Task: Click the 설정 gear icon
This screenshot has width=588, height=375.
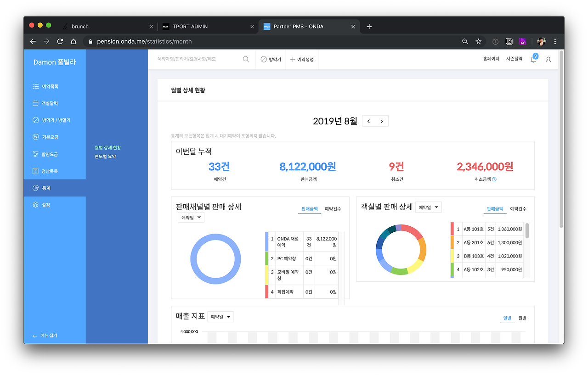Action: point(35,205)
